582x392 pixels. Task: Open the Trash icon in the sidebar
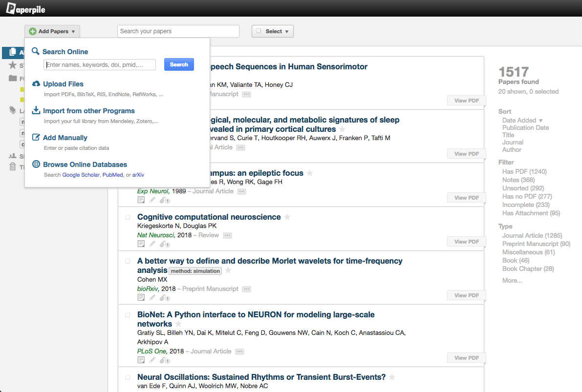[x=13, y=166]
